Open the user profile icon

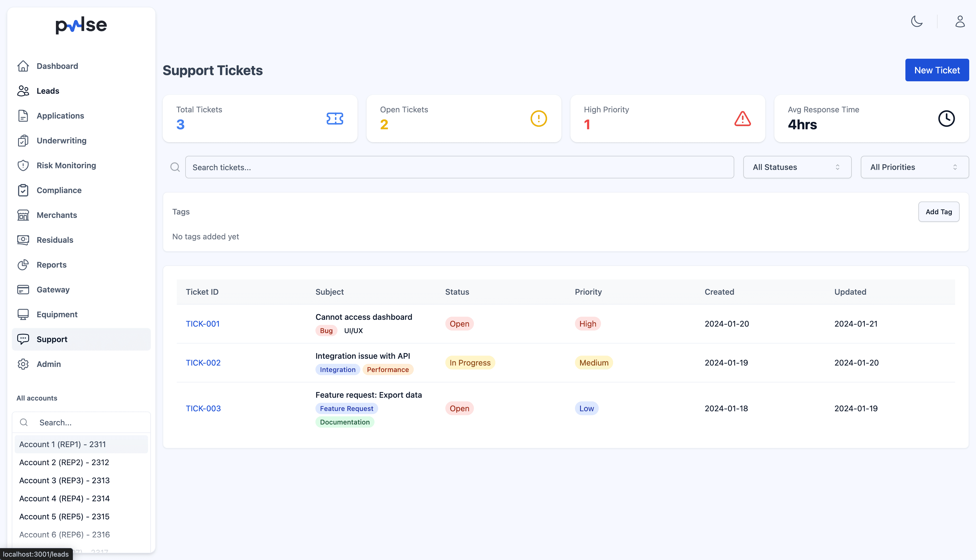(960, 21)
